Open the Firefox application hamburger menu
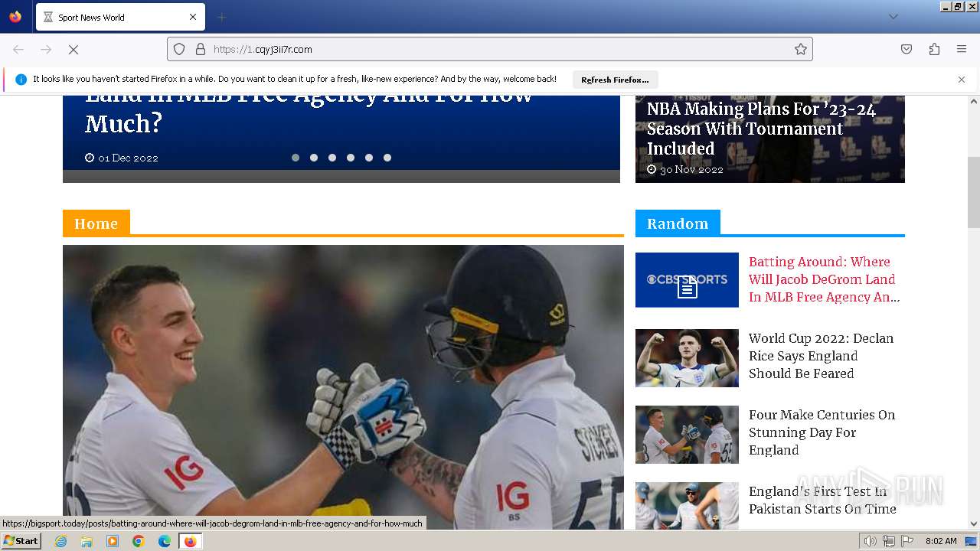Image resolution: width=980 pixels, height=551 pixels. tap(962, 49)
